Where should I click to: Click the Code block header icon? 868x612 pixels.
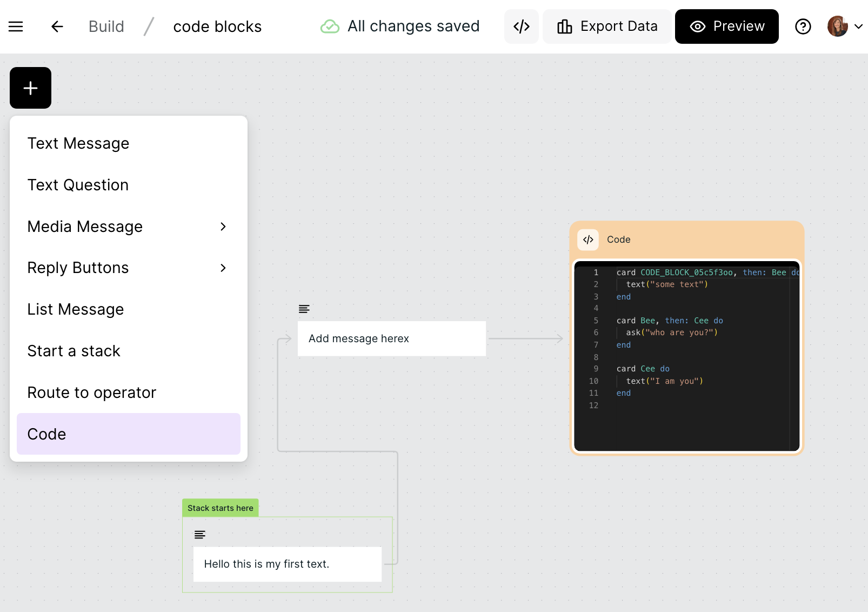pos(588,240)
